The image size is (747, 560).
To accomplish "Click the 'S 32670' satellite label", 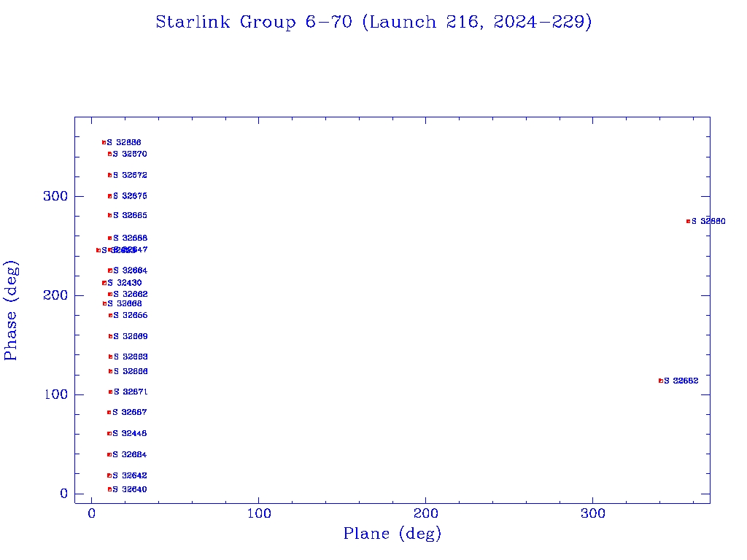I will pos(130,154).
